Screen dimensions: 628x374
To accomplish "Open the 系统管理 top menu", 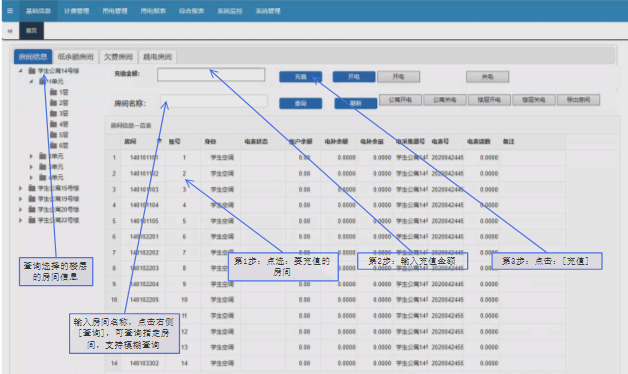I will 268,11.
